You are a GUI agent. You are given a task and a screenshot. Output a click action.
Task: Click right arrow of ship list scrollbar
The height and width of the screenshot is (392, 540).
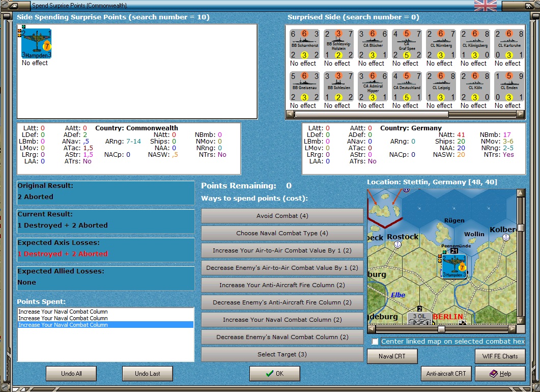coord(520,114)
